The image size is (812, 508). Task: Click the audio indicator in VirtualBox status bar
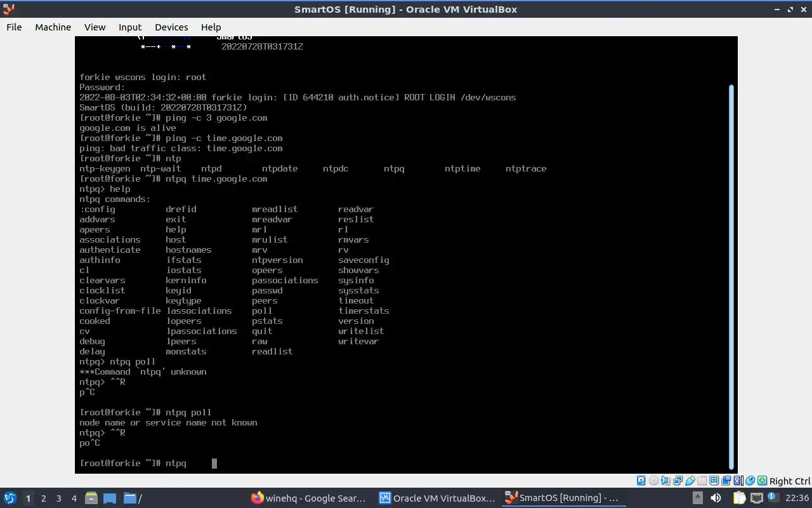click(666, 481)
